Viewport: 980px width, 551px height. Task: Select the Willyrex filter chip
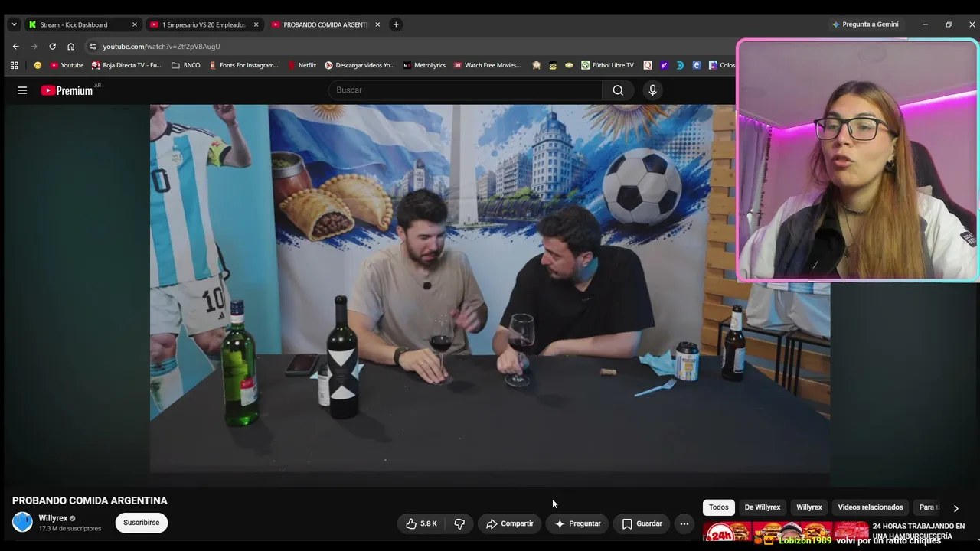click(x=809, y=507)
